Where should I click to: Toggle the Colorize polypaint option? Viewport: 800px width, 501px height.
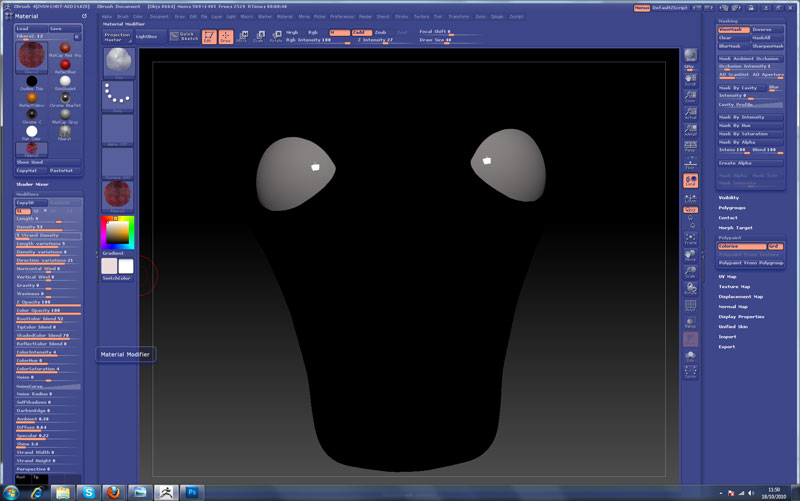[x=741, y=246]
